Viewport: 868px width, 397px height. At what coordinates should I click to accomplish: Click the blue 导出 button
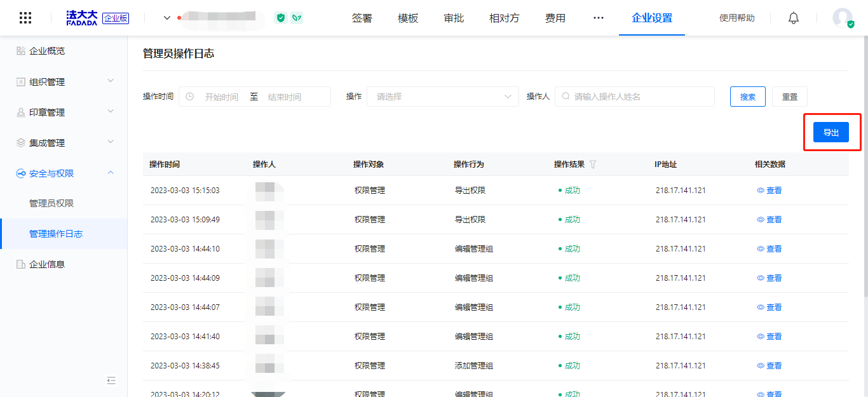click(x=831, y=132)
